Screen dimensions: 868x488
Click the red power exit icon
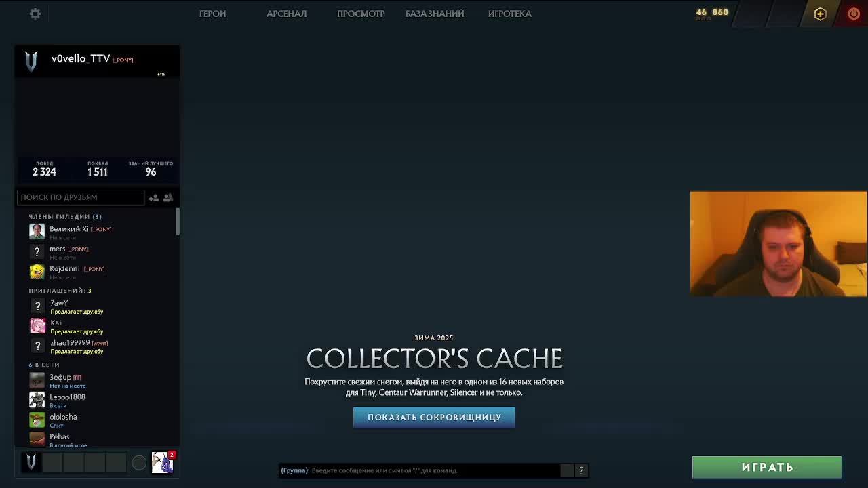854,14
